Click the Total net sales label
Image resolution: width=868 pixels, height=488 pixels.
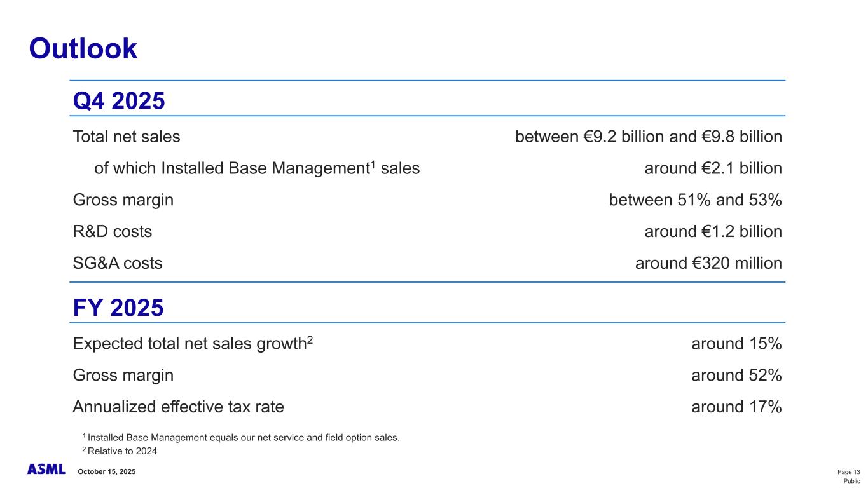pos(127,137)
